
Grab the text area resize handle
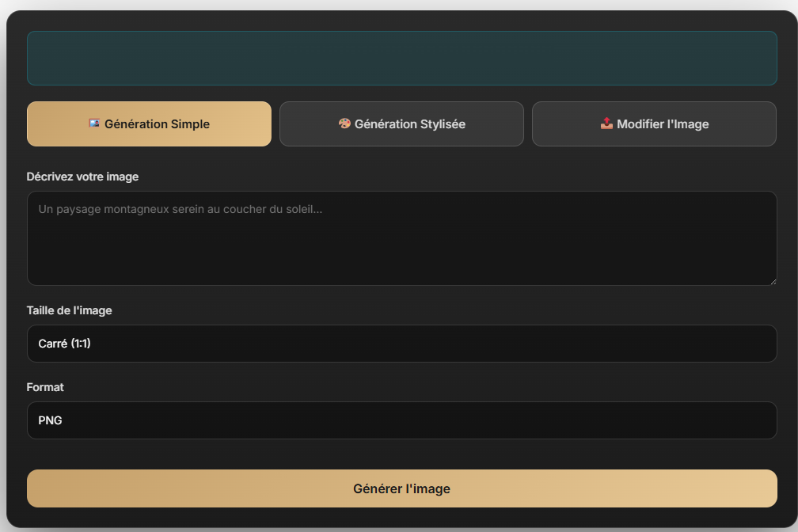pos(772,280)
